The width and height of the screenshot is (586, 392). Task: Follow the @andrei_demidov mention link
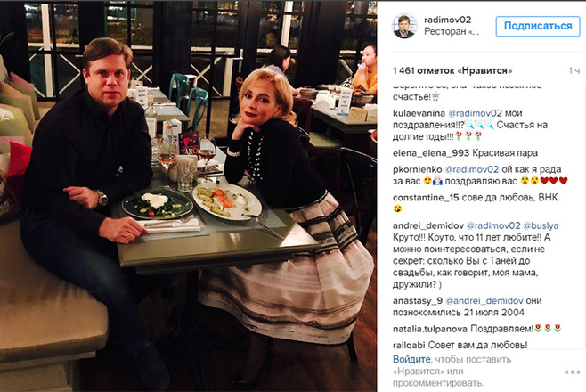pyautogui.click(x=484, y=301)
